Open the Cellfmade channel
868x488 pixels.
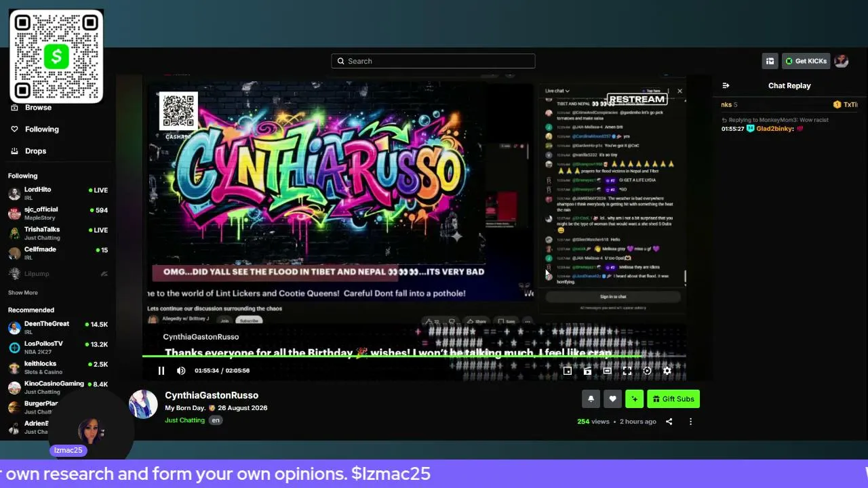click(x=58, y=253)
